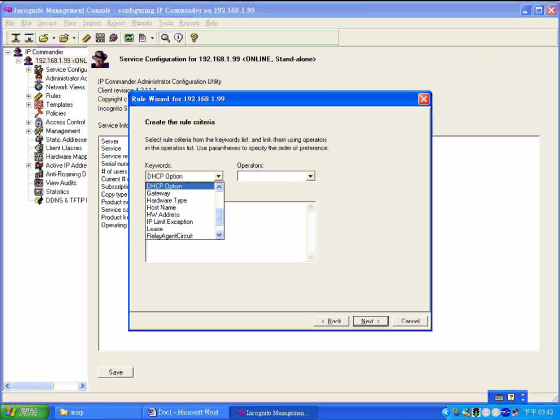The image size is (560, 420).
Task: Click the magnifying glass search toolbar icon
Action: pyautogui.click(x=165, y=38)
